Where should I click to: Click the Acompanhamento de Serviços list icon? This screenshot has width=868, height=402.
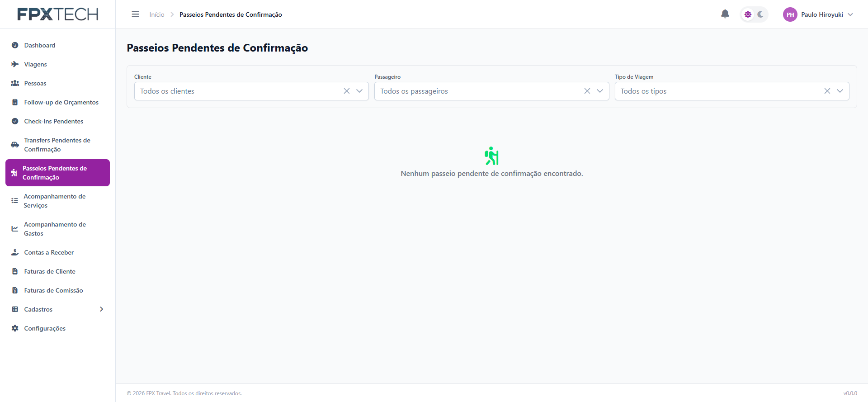[15, 201]
